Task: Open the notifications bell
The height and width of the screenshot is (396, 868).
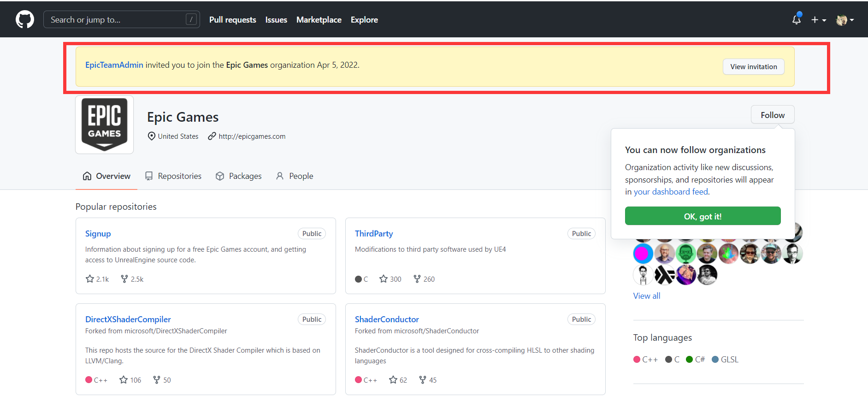Action: pos(796,20)
